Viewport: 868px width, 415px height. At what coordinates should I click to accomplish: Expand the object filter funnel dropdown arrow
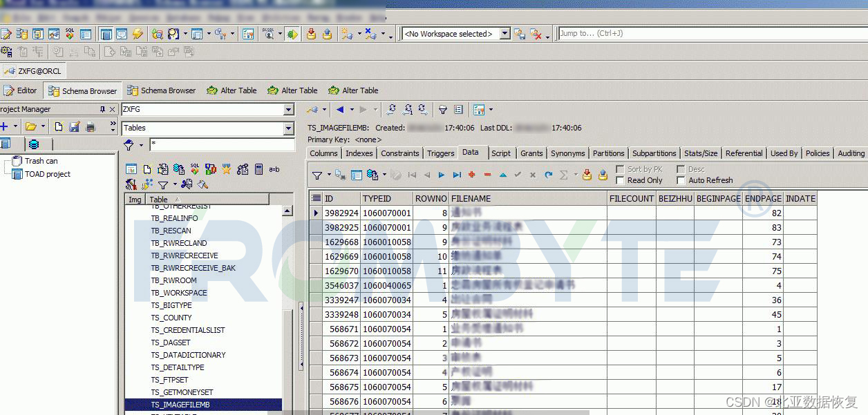tap(141, 145)
